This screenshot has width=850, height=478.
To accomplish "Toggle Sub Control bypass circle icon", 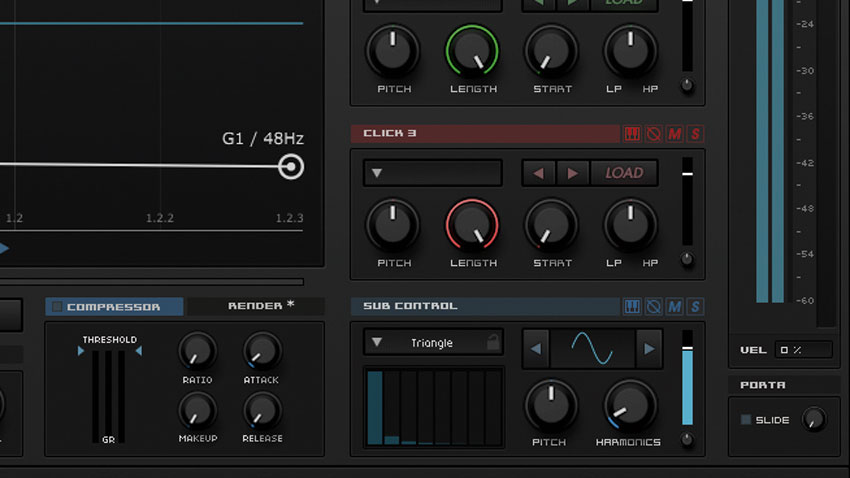I will click(x=654, y=307).
